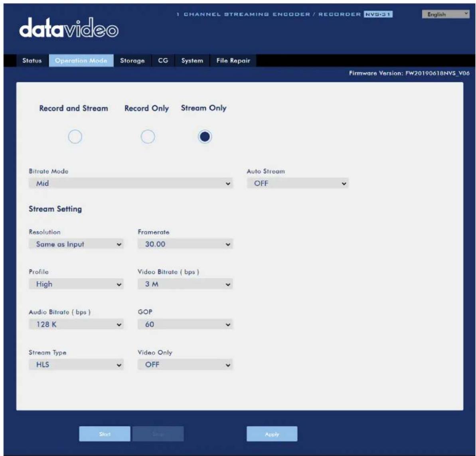Open the English language selector

(446, 14)
